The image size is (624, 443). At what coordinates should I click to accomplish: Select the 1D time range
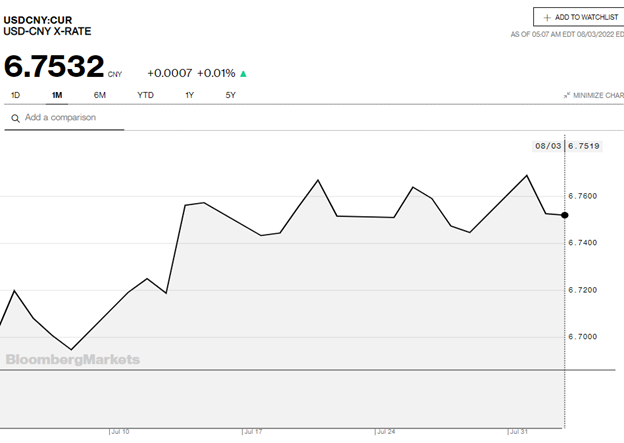point(15,95)
